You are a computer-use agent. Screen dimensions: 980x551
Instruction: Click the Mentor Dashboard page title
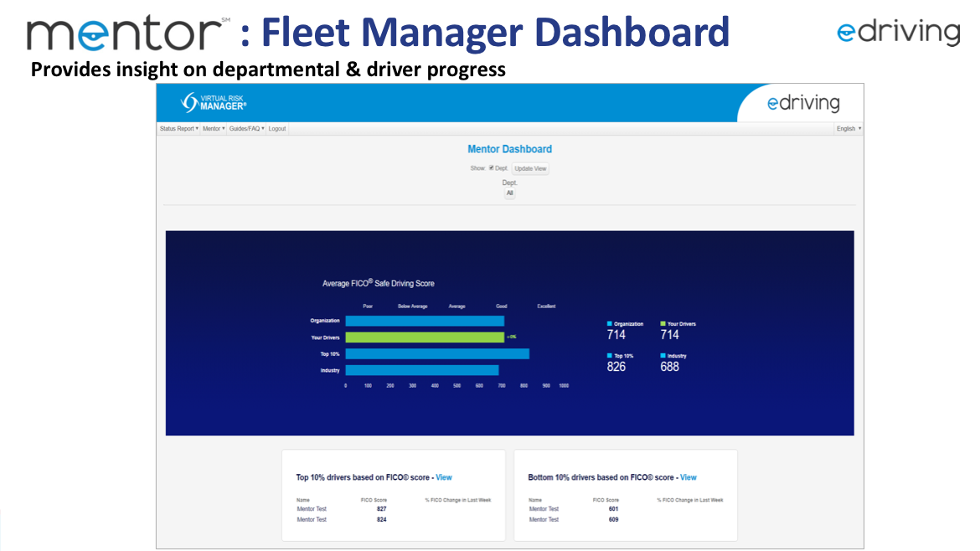[510, 149]
